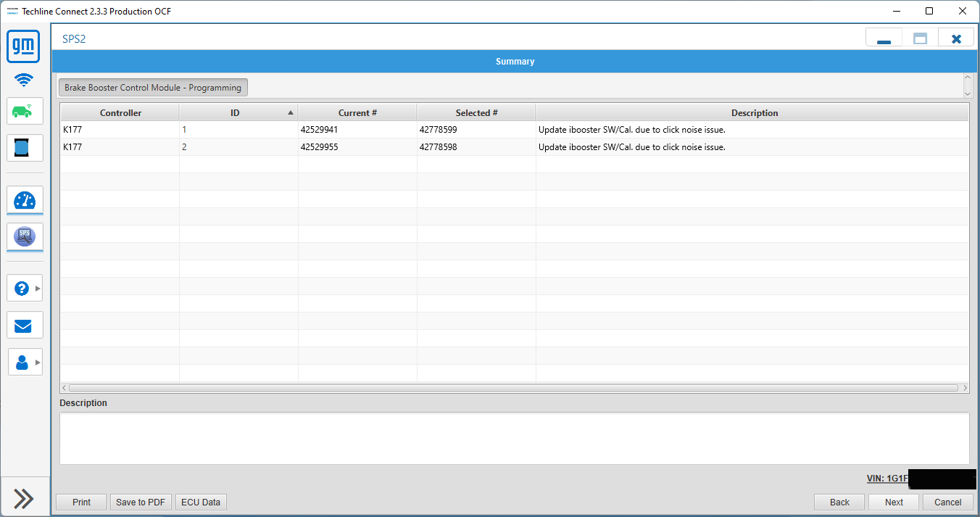Open the user profile icon
The width and height of the screenshot is (980, 517).
[x=22, y=362]
